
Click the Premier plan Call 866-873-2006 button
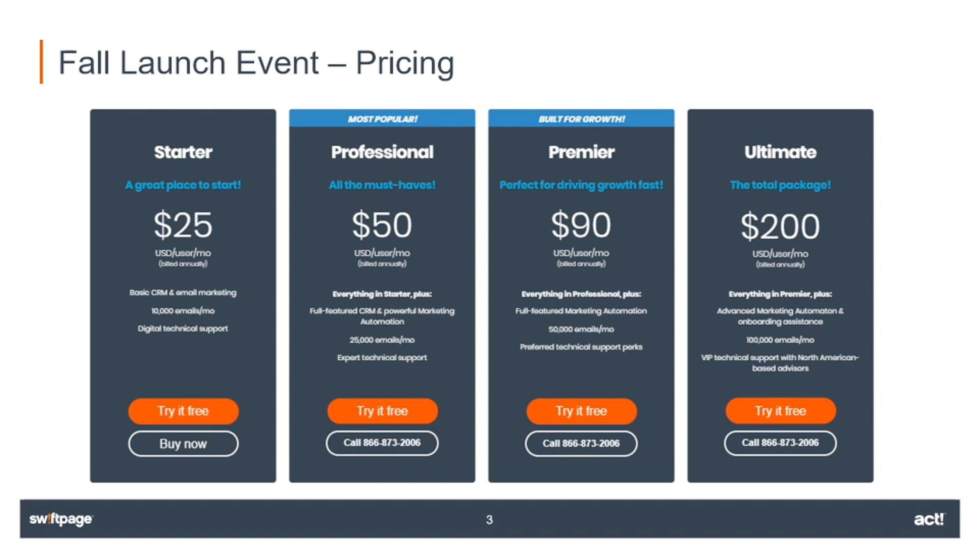[581, 444]
